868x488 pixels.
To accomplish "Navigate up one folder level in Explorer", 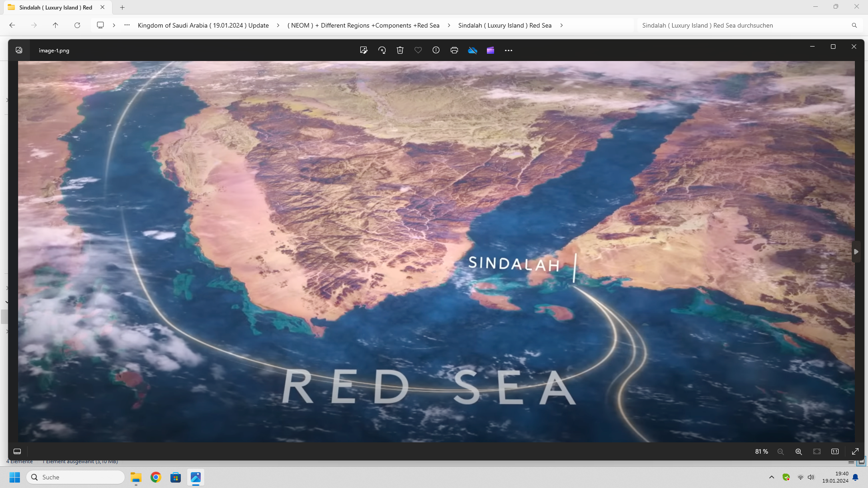I will 56,25.
